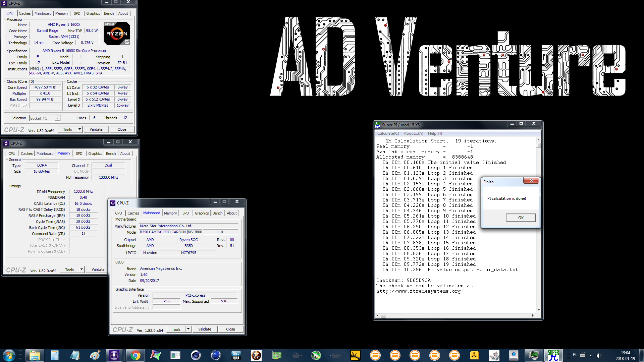644x362 pixels.
Task: Open Memory tab in Mainboard CPU-Z window
Action: pos(170,213)
